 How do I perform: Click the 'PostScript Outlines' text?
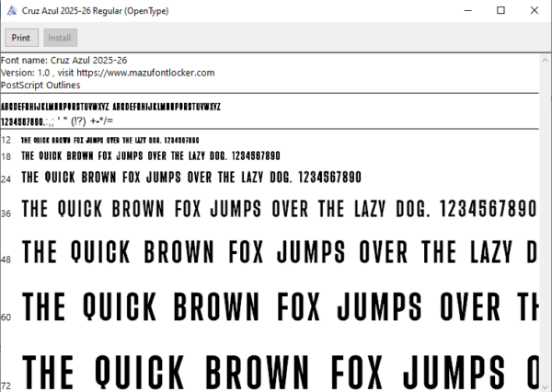coord(40,85)
